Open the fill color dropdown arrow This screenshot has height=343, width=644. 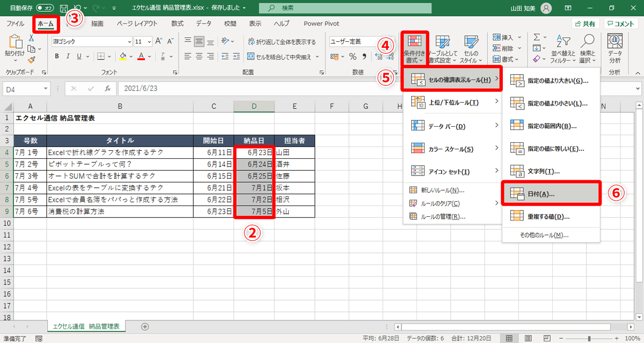click(131, 56)
